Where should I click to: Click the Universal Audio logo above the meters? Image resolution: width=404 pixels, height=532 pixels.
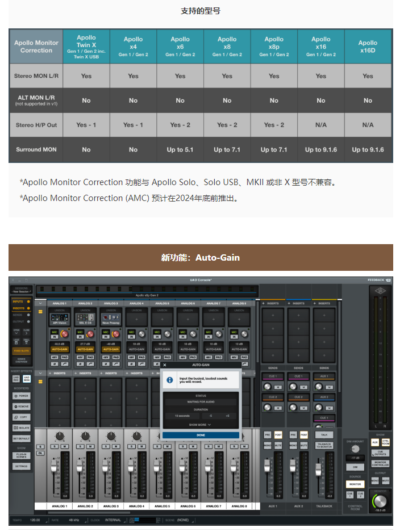pyautogui.click(x=380, y=291)
